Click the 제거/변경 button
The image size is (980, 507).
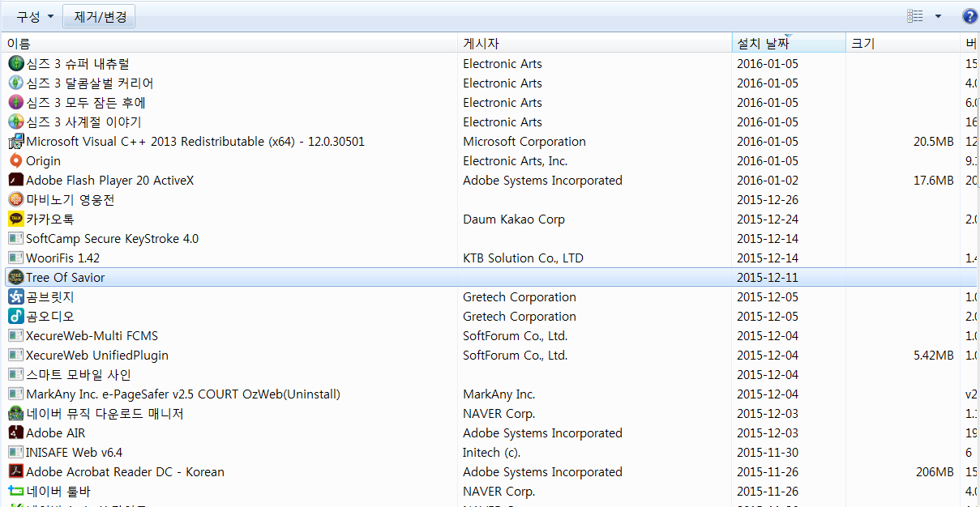pos(99,16)
